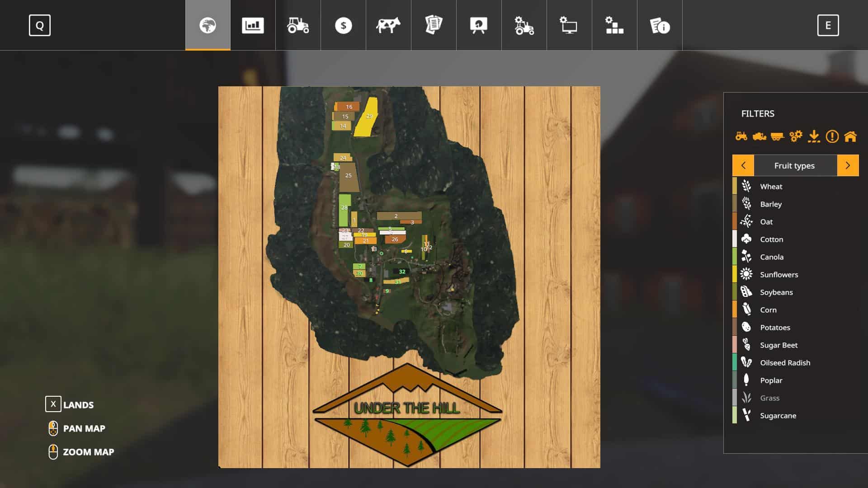Switch to previous filter category arrow
Screen dimensions: 868x488
(743, 165)
